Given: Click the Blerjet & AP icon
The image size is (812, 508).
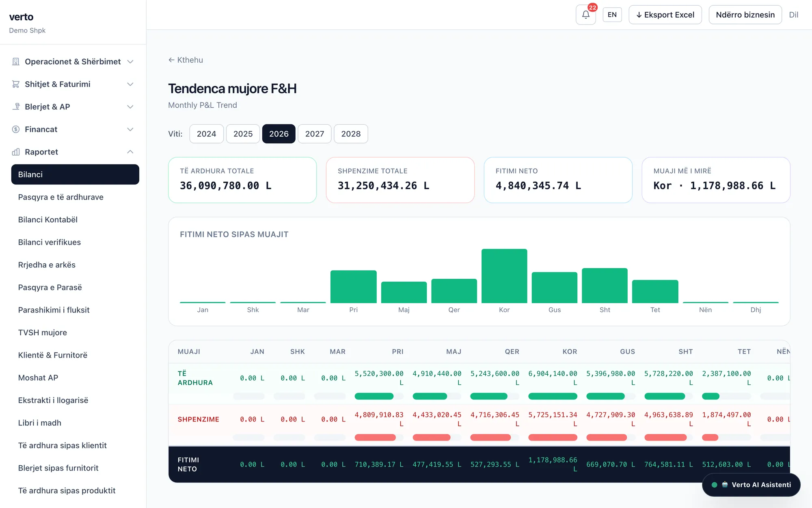Looking at the screenshot, I should click(x=16, y=106).
